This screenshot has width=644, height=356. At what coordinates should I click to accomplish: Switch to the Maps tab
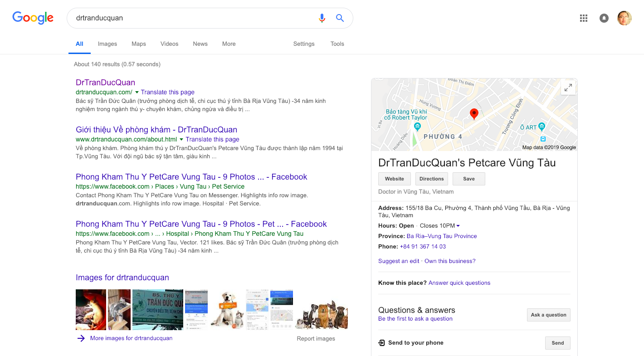pos(139,44)
